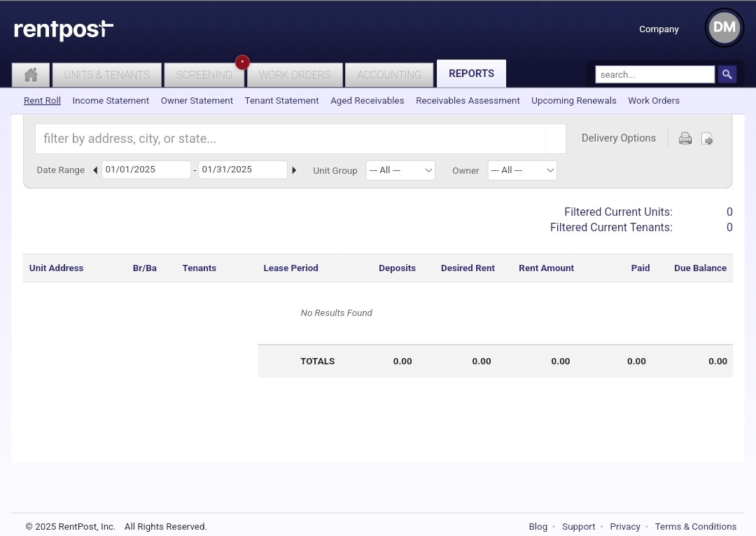This screenshot has height=536, width=756.
Task: Open the Upcoming Renewals report
Action: click(574, 100)
